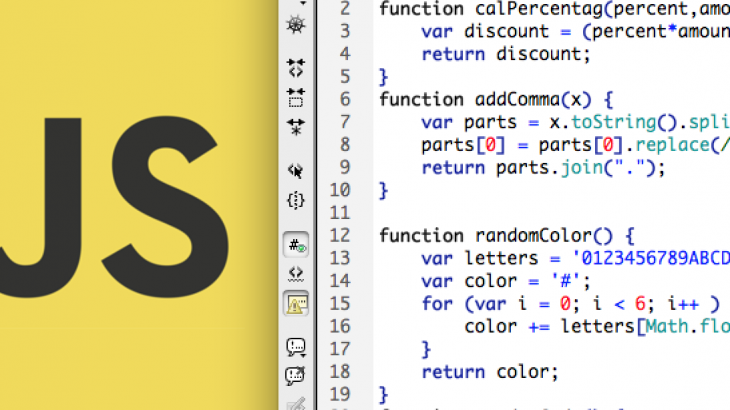Click the Balance Braces icon
This screenshot has height=410, width=730.
[296, 201]
